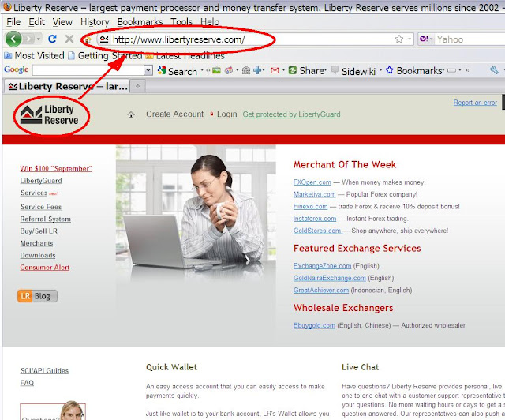Viewport: 505px width, 420px height.
Task: Click the Share button on Google Toolbar
Action: point(307,70)
